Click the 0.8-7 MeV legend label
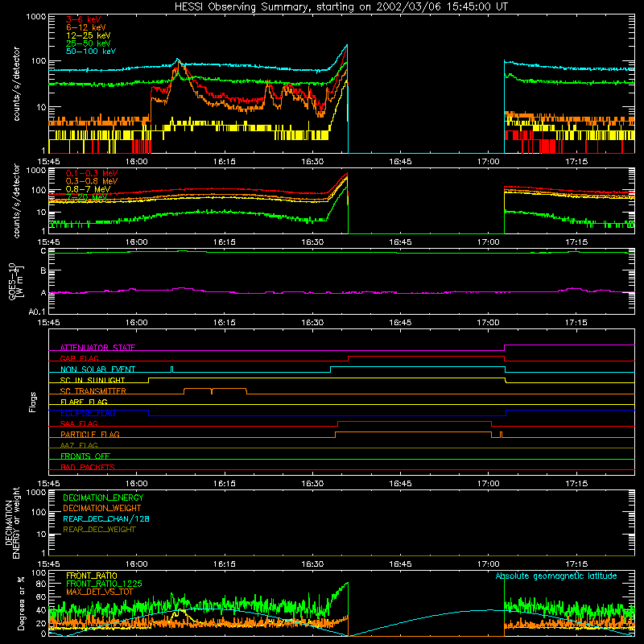Viewport: 644px width, 644px height. point(89,189)
